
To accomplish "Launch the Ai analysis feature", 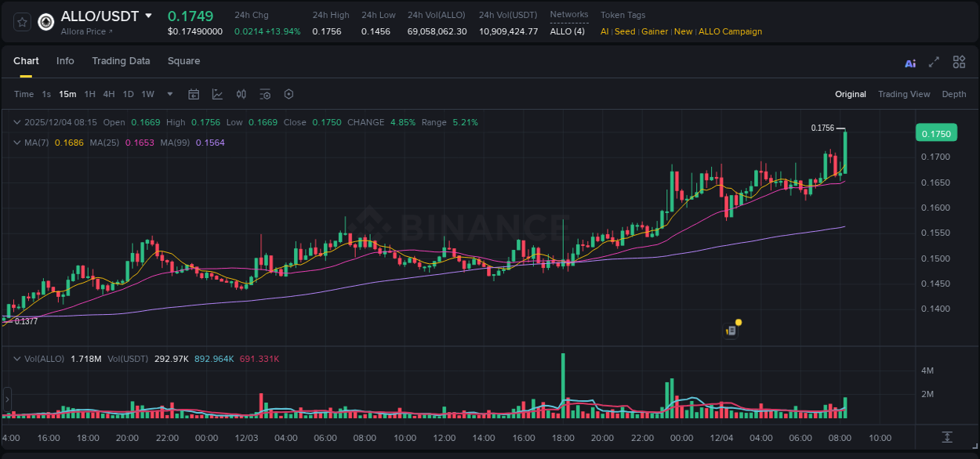I will [910, 61].
